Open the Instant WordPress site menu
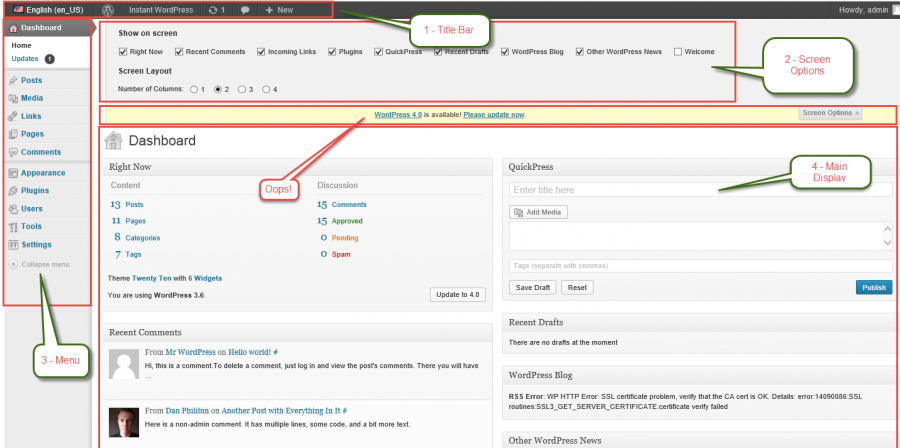Image resolution: width=900 pixels, height=448 pixels. coord(161,10)
